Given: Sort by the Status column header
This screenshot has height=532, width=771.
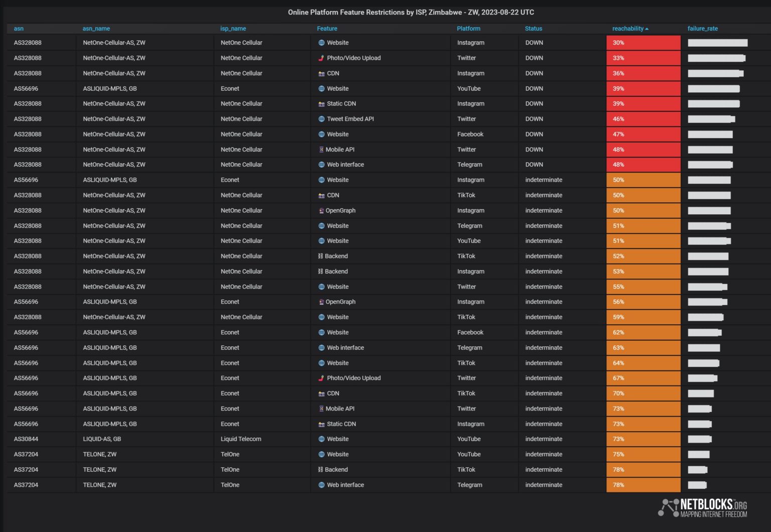Looking at the screenshot, I should point(534,29).
